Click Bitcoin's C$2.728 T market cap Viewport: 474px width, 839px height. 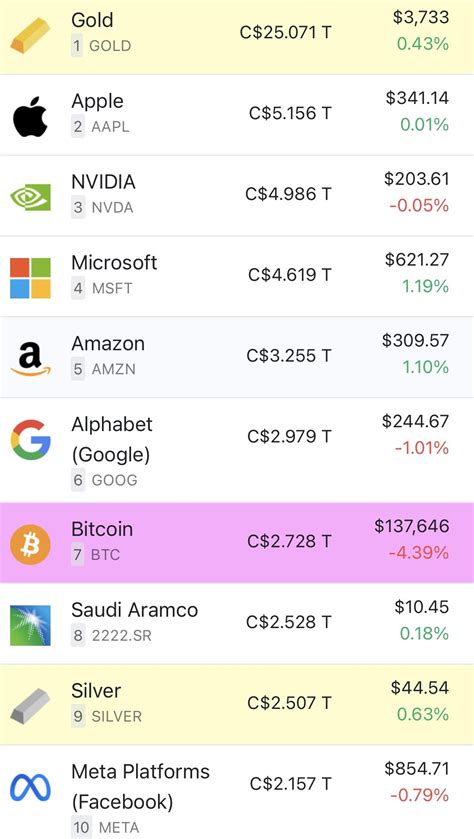[x=289, y=541]
